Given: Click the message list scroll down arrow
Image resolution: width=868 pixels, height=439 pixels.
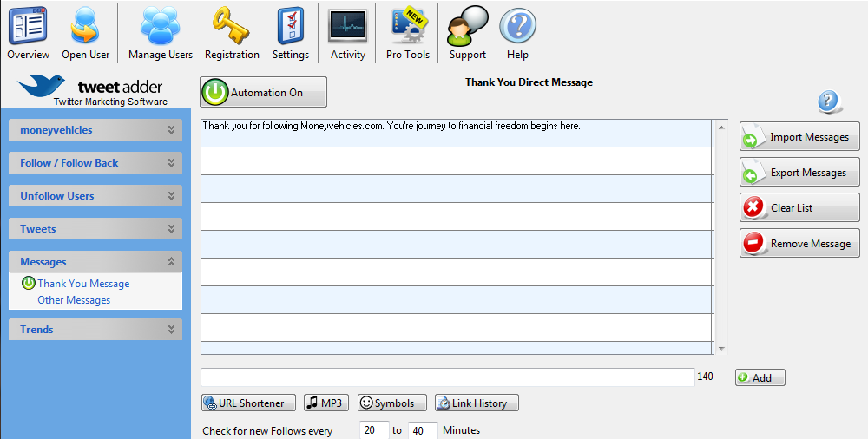Looking at the screenshot, I should point(721,348).
